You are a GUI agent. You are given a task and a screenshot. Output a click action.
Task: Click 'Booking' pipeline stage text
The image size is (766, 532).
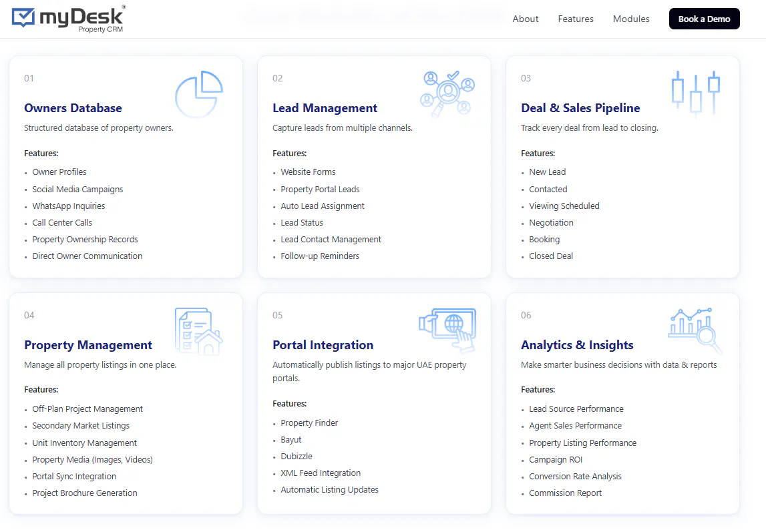click(x=544, y=240)
